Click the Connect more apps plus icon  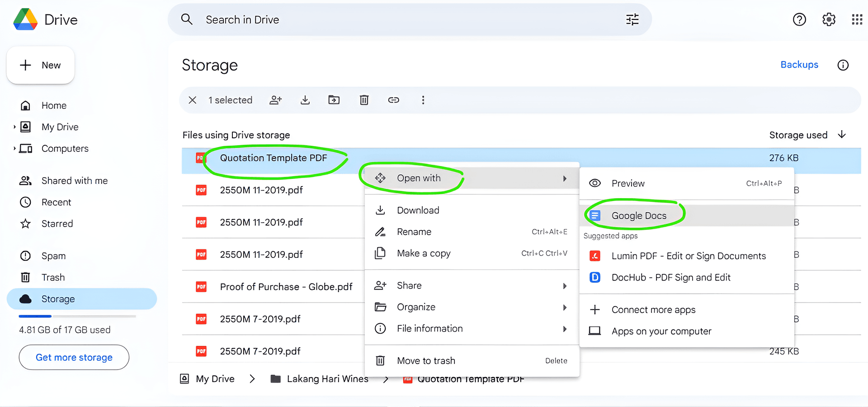pyautogui.click(x=595, y=309)
